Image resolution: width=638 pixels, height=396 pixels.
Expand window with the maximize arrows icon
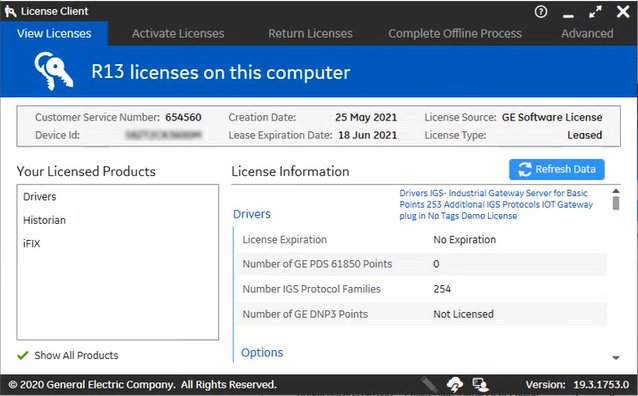595,12
